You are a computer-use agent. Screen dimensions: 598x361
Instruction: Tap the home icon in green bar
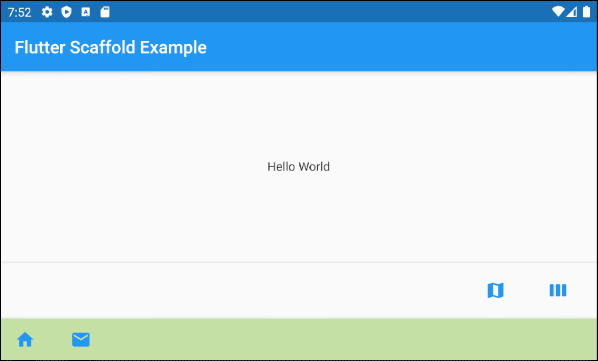click(25, 339)
